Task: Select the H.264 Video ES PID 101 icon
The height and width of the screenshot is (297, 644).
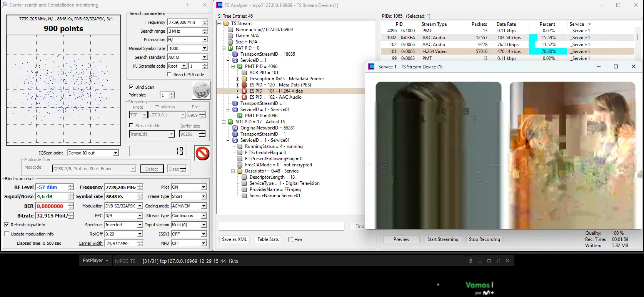Action: pos(244,91)
